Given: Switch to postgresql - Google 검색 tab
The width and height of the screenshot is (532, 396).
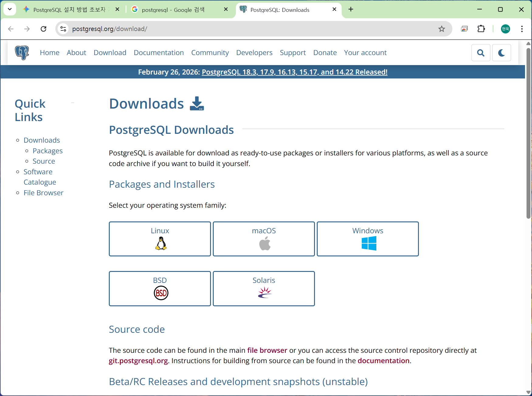Looking at the screenshot, I should tap(173, 10).
